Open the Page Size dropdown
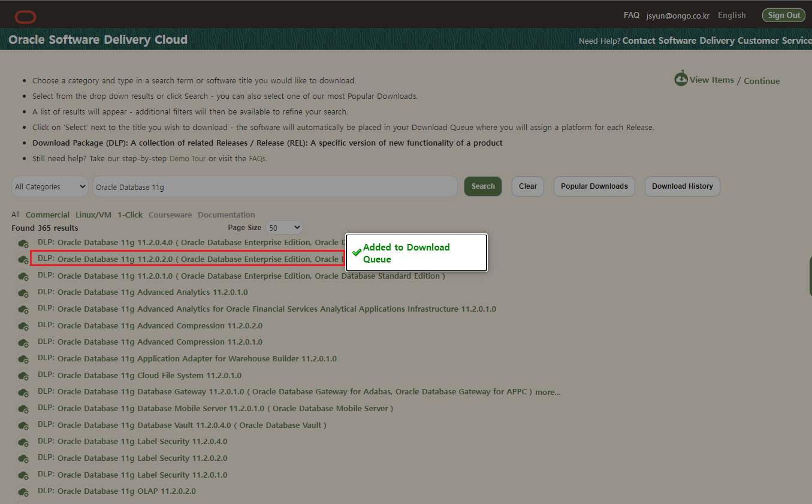Image resolution: width=812 pixels, height=504 pixels. (284, 228)
